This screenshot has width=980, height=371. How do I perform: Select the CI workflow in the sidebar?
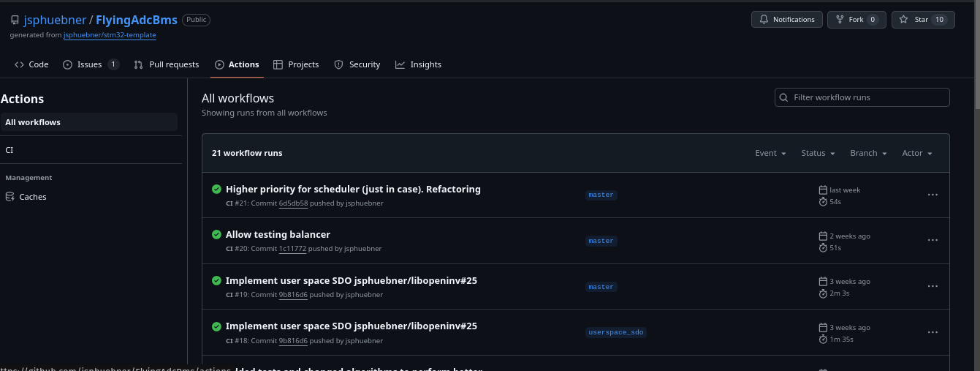pos(10,150)
